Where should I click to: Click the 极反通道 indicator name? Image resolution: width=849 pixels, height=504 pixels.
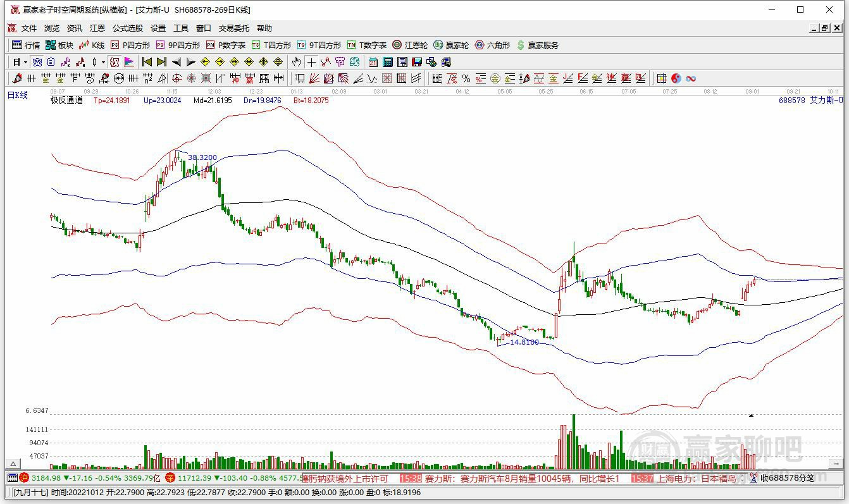66,100
